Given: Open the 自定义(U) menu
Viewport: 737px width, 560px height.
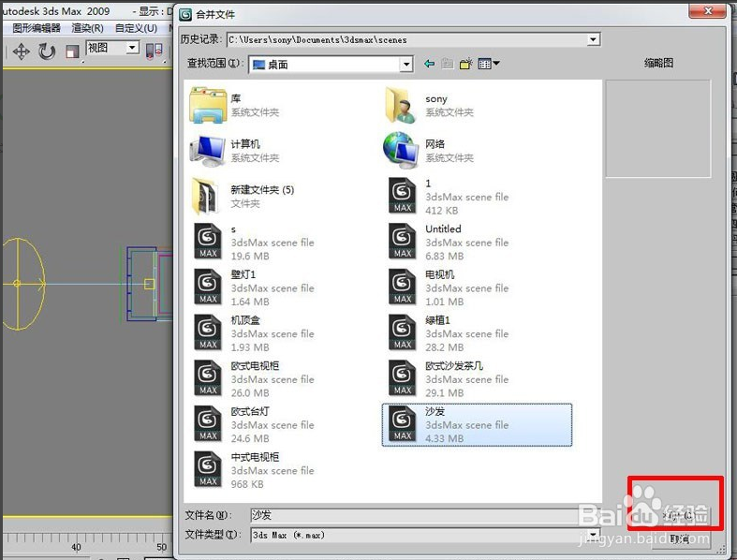Looking at the screenshot, I should click(x=137, y=28).
